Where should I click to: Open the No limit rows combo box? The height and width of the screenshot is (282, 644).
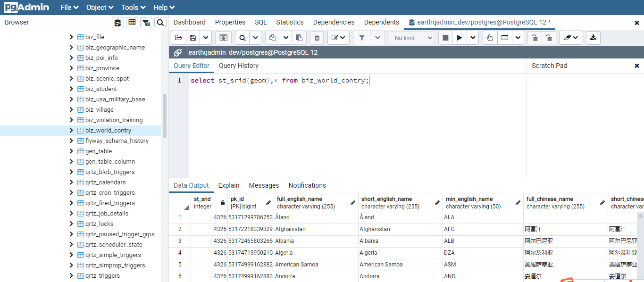click(x=412, y=38)
